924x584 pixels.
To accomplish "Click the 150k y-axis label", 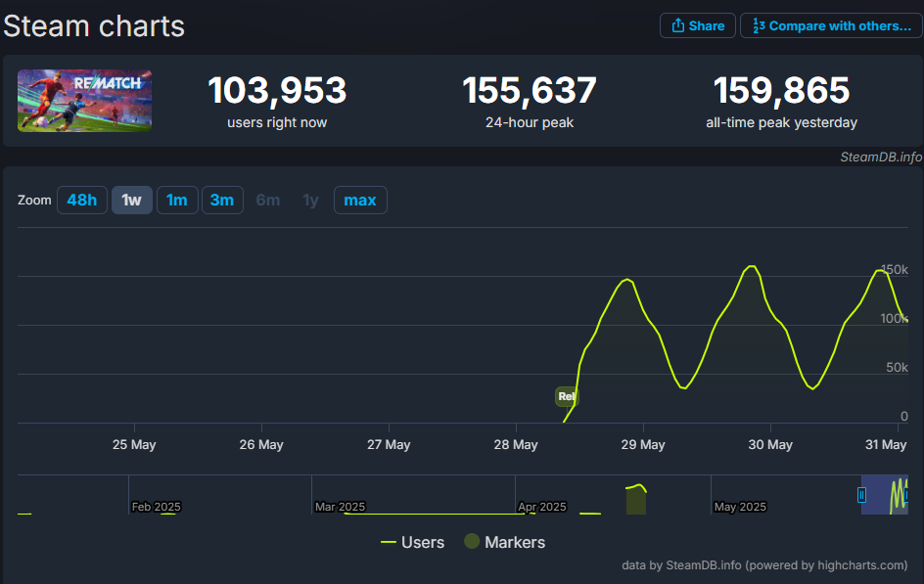I will (894, 270).
